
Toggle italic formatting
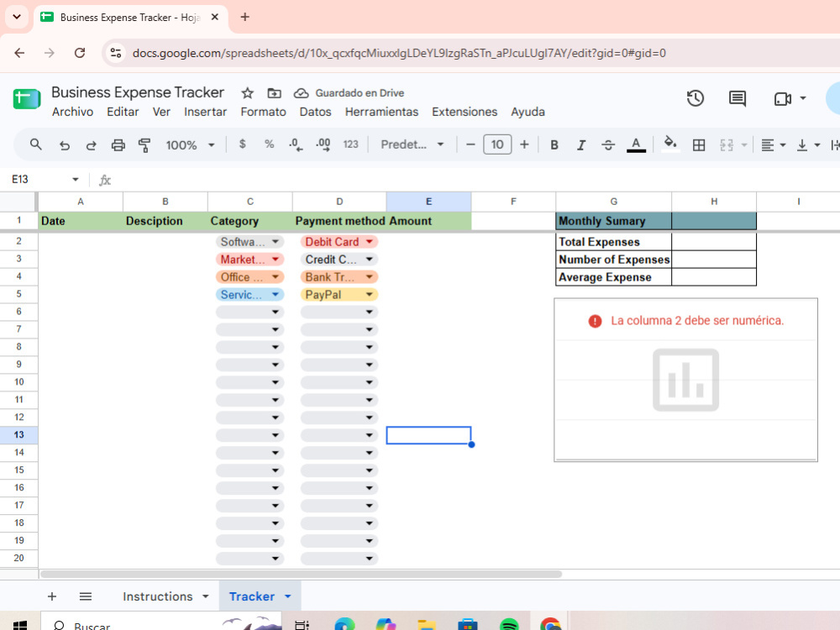[x=581, y=145]
